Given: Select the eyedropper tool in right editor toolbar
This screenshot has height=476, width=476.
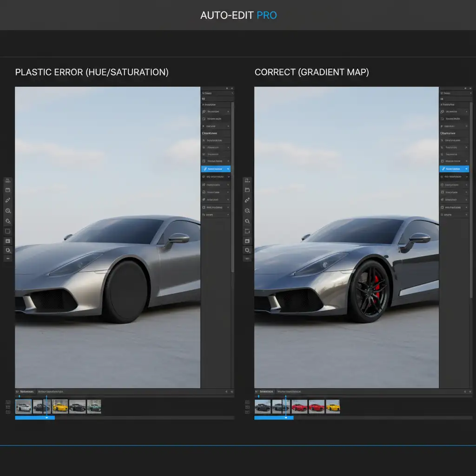Looking at the screenshot, I should click(247, 200).
